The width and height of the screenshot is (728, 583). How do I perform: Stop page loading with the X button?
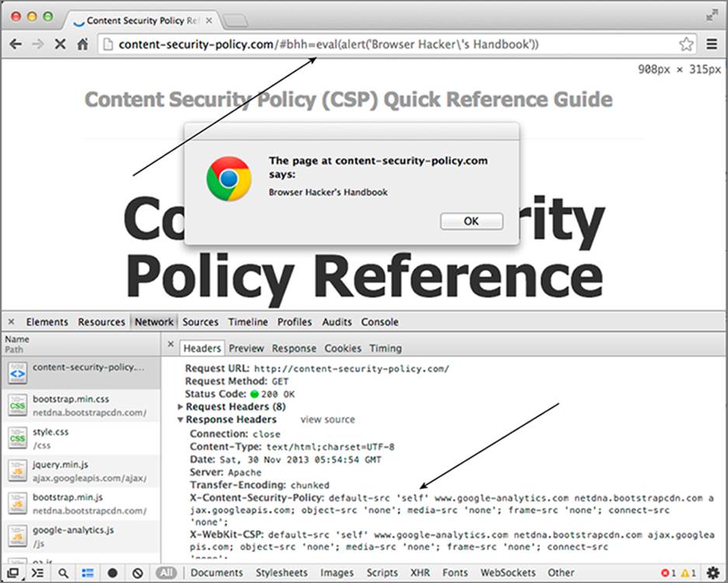pyautogui.click(x=60, y=44)
